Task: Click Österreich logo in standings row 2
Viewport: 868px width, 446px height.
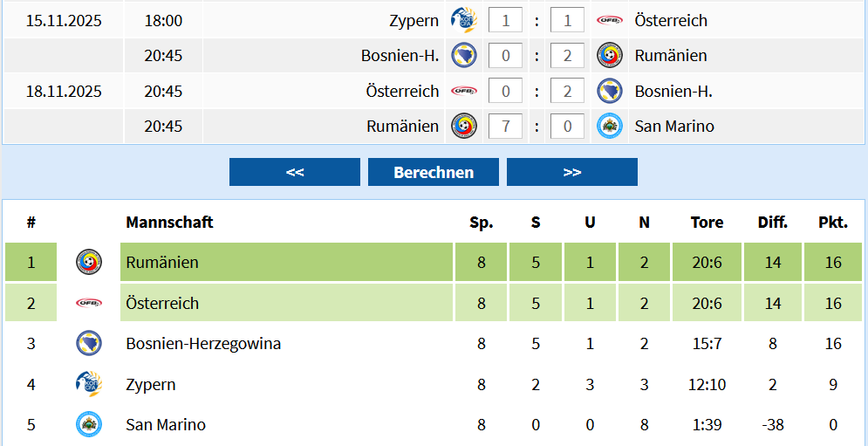Action: [x=88, y=303]
